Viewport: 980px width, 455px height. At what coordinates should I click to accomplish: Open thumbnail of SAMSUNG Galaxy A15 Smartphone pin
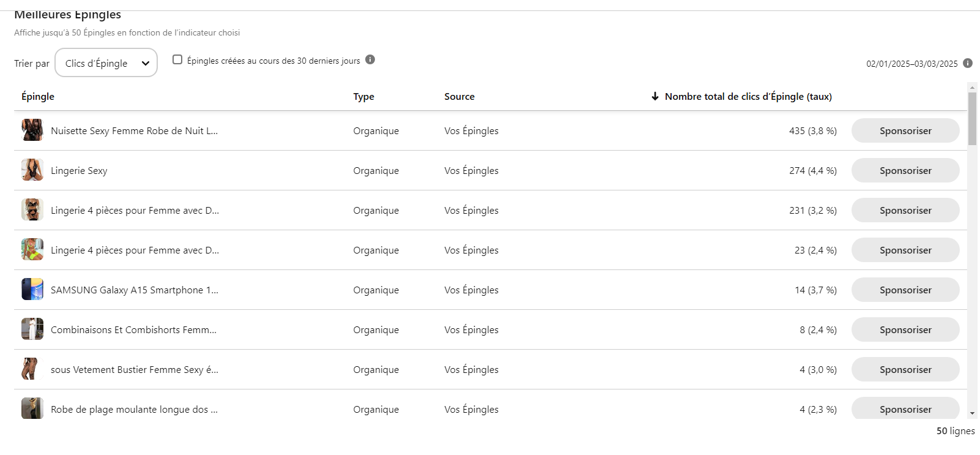32,289
